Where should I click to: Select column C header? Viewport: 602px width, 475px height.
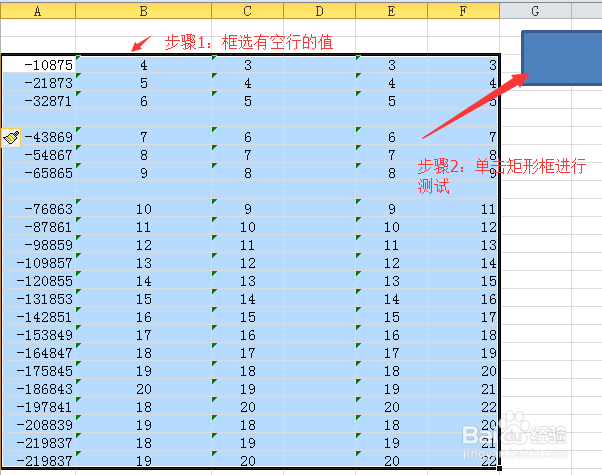coord(248,11)
